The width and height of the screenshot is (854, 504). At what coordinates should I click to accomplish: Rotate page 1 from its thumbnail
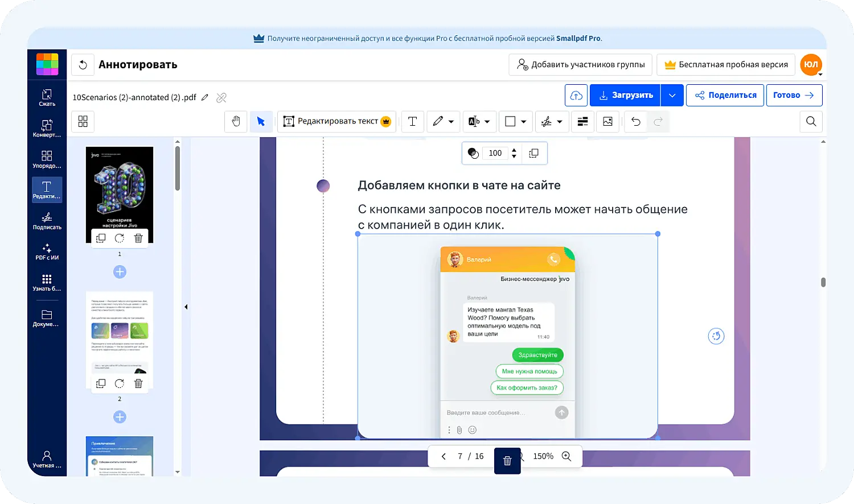point(120,238)
